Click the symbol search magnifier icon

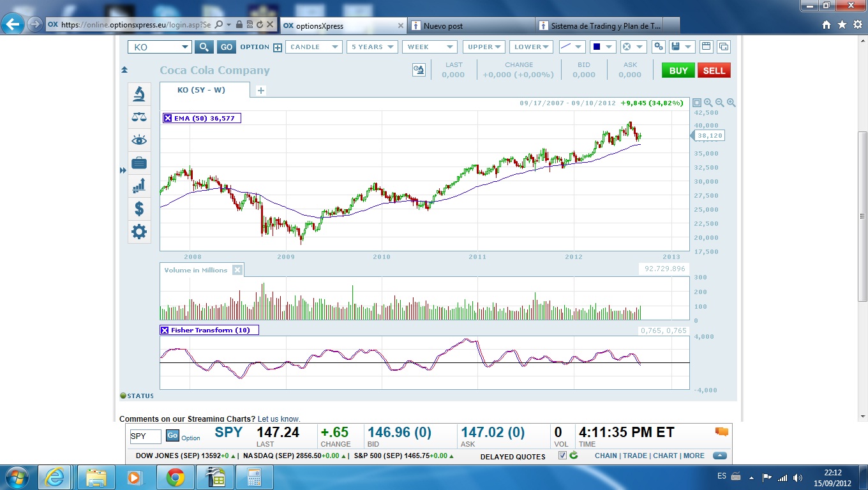(204, 47)
